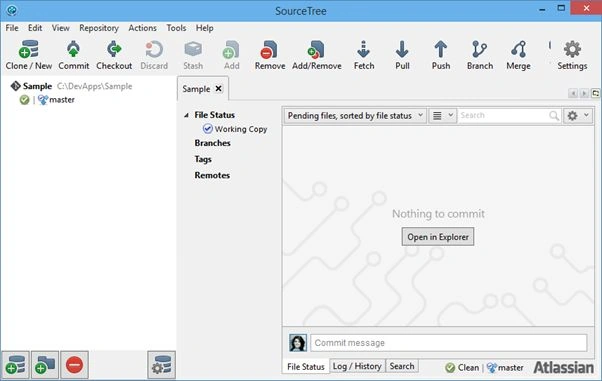Click the user avatar beside commit message

point(298,343)
